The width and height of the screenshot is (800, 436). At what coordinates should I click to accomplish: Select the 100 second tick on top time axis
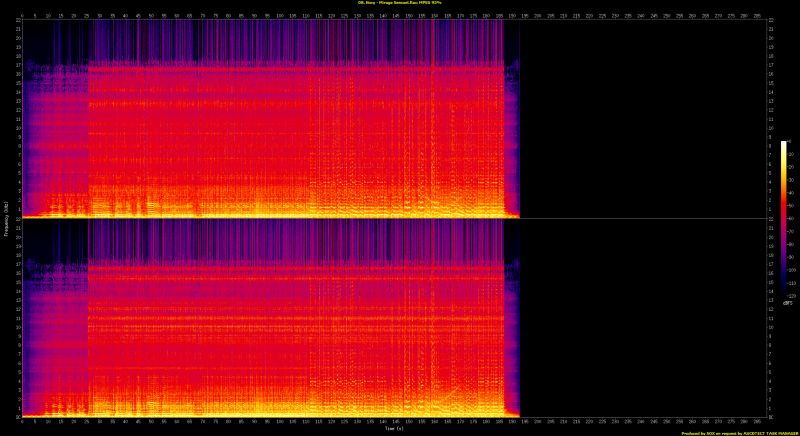pyautogui.click(x=280, y=15)
